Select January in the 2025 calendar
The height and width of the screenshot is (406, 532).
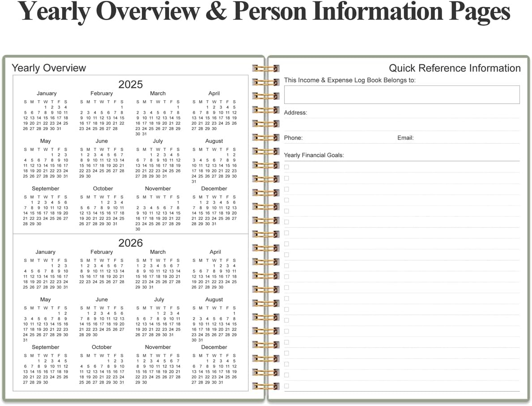click(47, 93)
